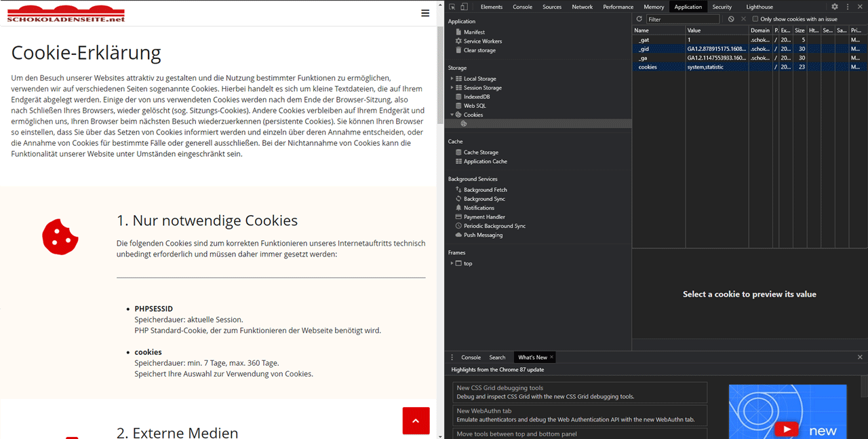Select the Service Workers panel icon
The width and height of the screenshot is (868, 439).
pos(458,41)
